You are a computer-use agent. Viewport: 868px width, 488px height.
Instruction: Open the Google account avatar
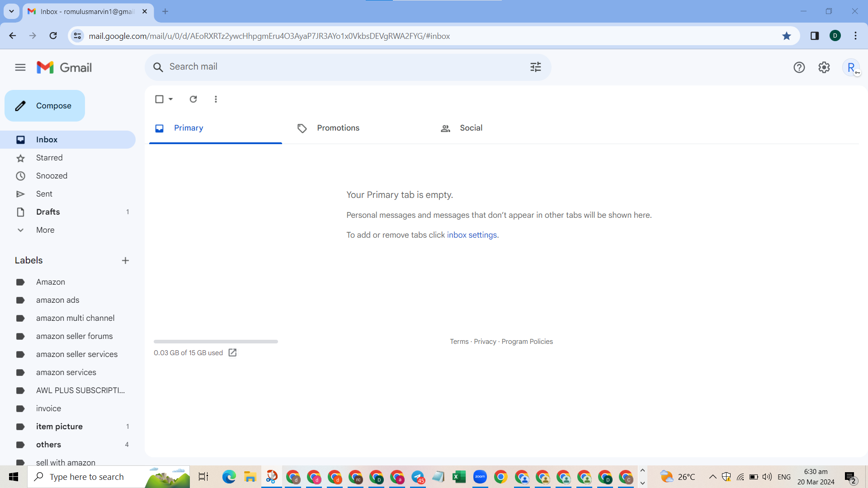[851, 67]
